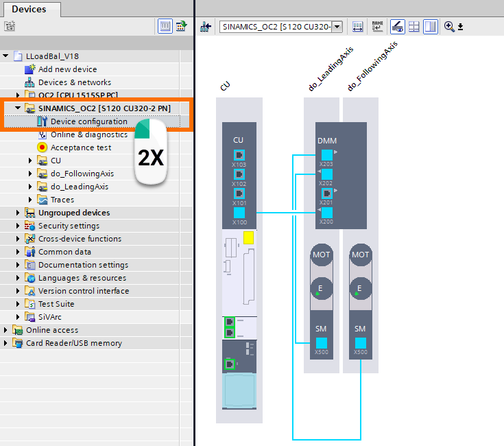Select do_LeadingAxis SM port X500
The image size is (504, 446).
pyautogui.click(x=322, y=343)
